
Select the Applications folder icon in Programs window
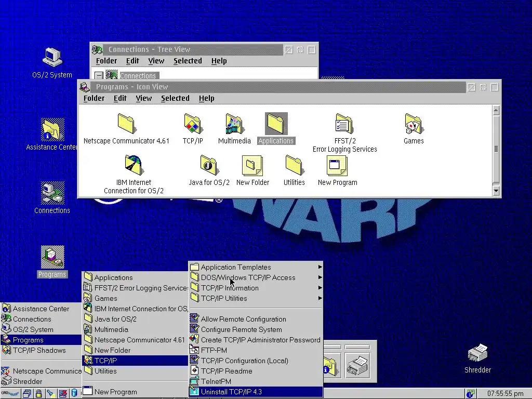276,124
